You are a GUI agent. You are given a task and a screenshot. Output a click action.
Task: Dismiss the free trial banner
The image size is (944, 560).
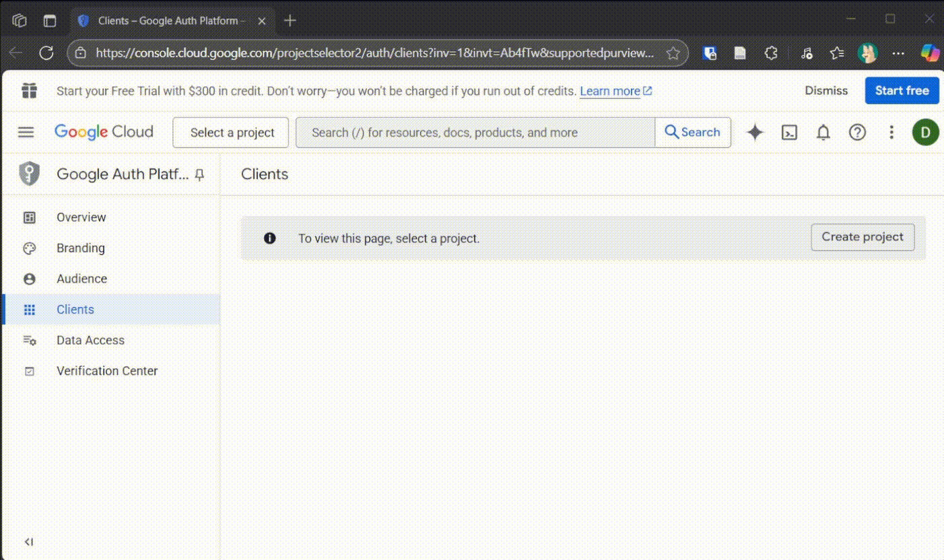[826, 91]
